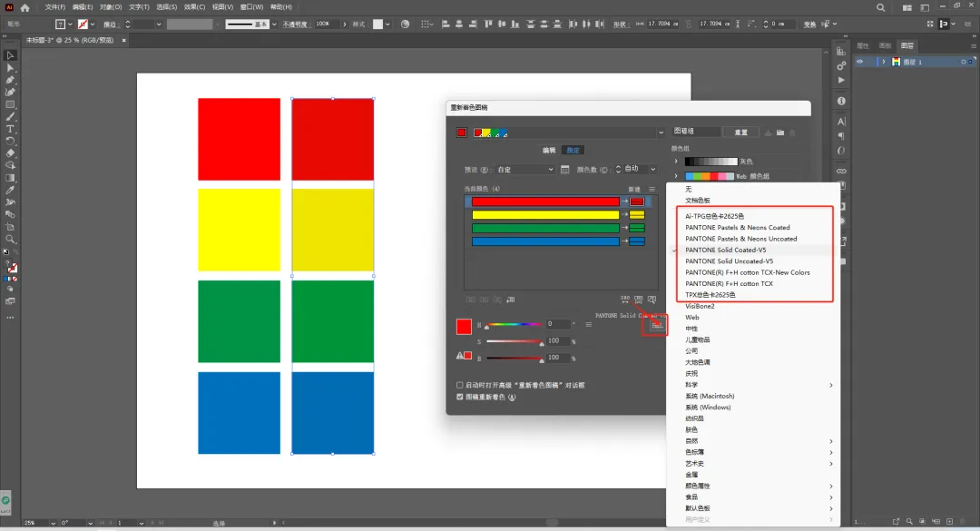Click the 描边 stroke link in control bar
The height and width of the screenshot is (531, 980).
pyautogui.click(x=110, y=25)
